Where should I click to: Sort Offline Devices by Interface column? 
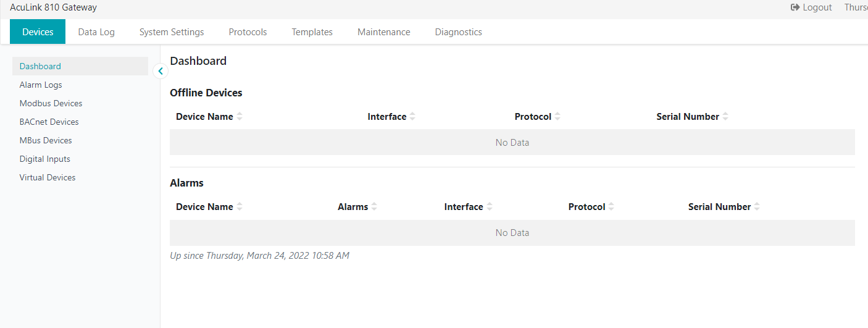412,117
